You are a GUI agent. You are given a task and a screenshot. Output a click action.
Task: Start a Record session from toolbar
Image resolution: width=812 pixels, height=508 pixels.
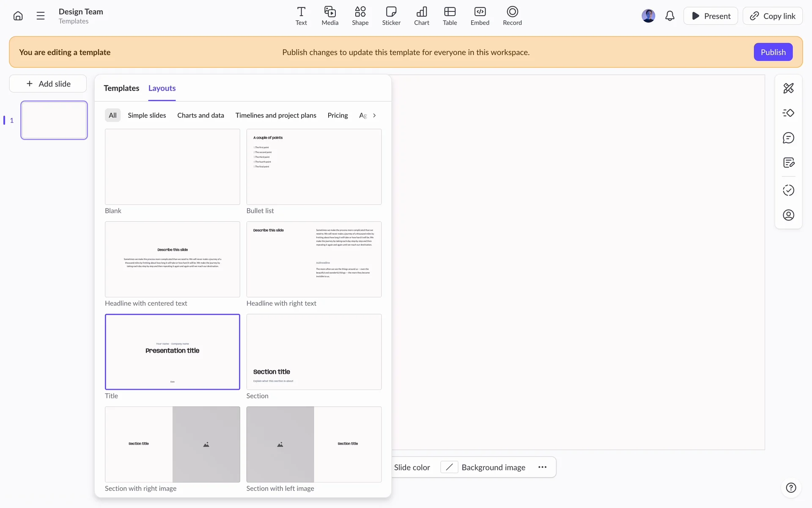[x=512, y=16]
